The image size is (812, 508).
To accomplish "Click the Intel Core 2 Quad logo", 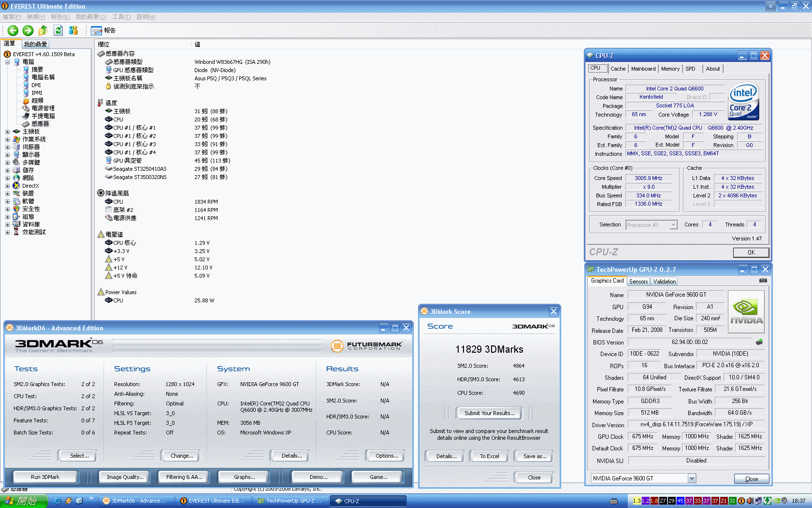I will pos(744,102).
